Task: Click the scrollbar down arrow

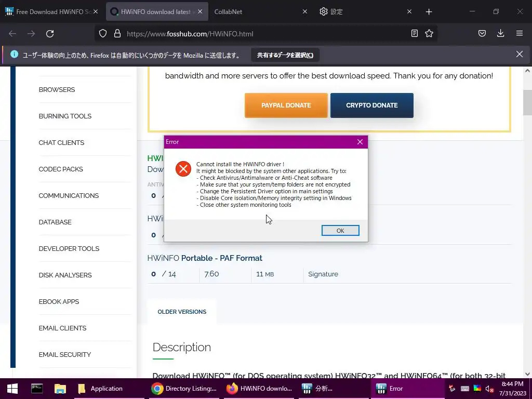Action: click(527, 374)
